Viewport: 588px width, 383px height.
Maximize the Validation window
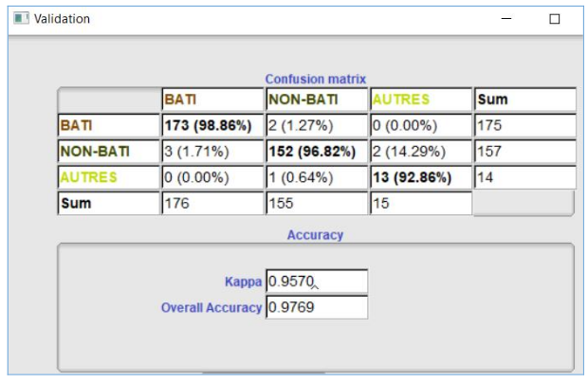pos(555,19)
